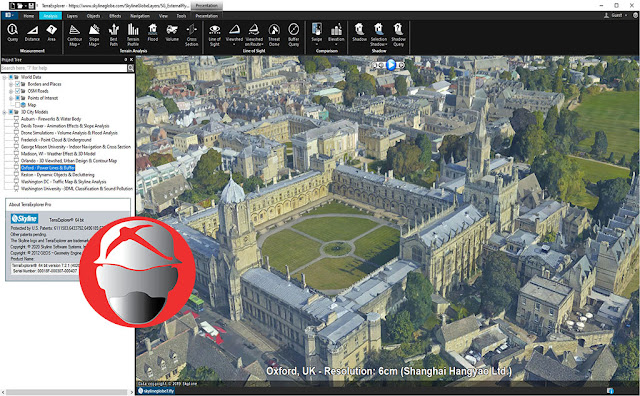Expand the Borders and Places node
The width and height of the screenshot is (640, 396).
(11, 84)
